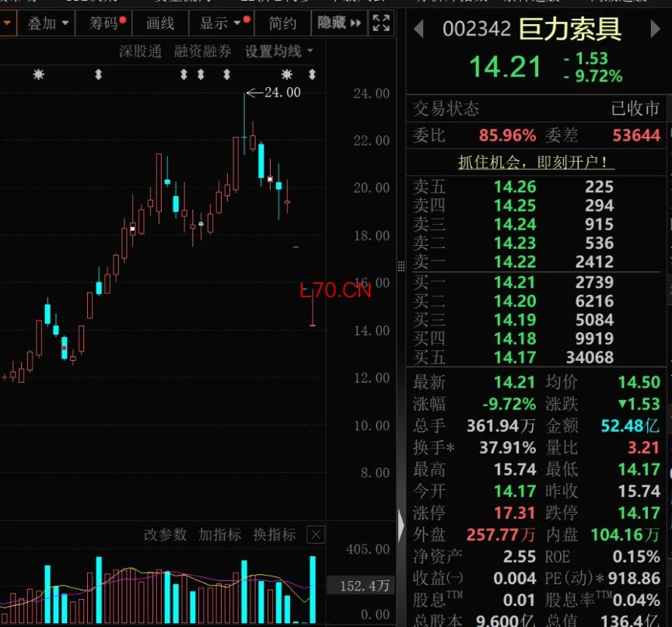Click 加指标 to add indicator

(219, 534)
